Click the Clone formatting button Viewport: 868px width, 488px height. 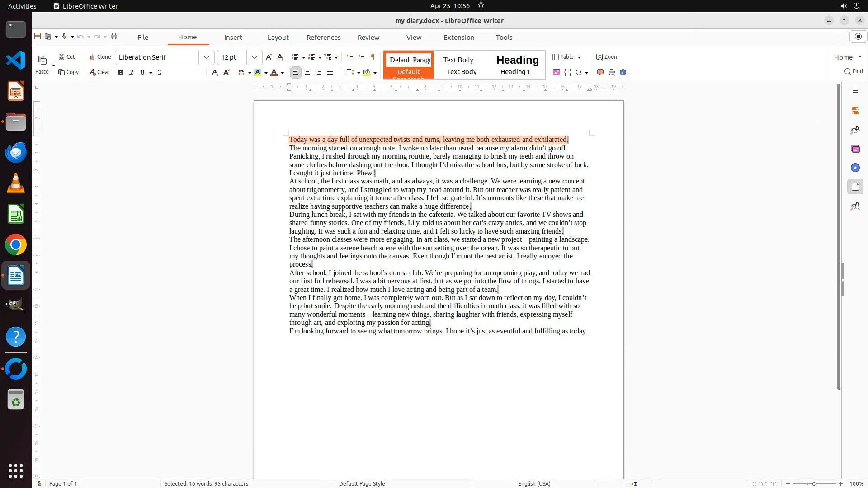point(100,57)
